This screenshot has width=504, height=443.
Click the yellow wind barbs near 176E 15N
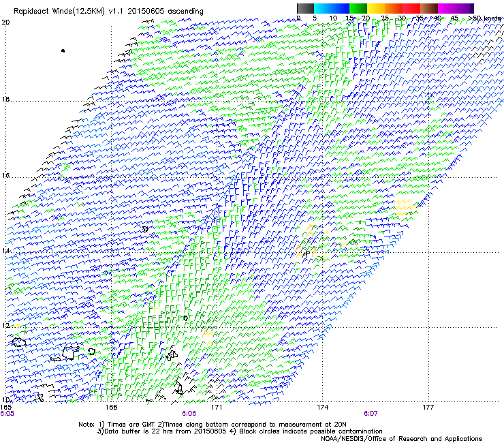[x=405, y=207]
